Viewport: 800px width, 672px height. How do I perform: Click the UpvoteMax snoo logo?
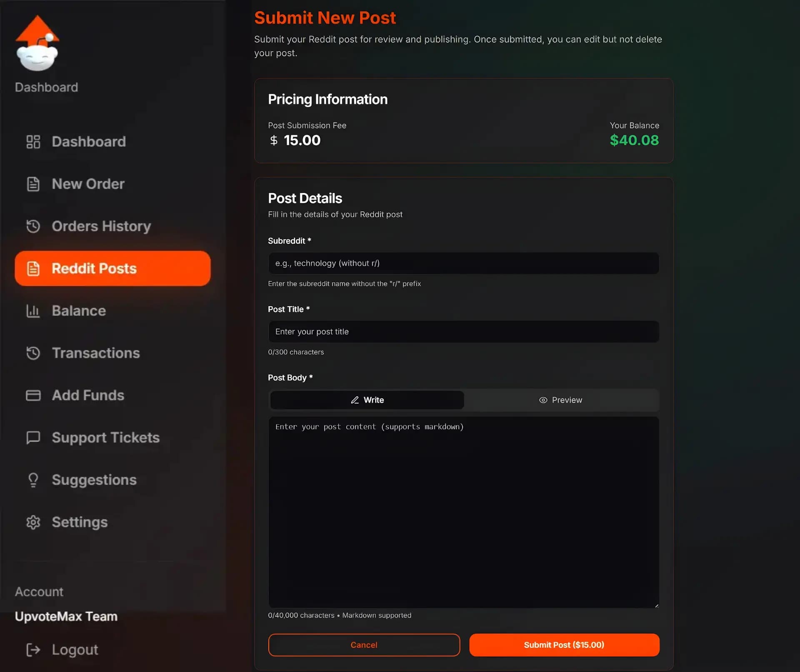pos(37,43)
